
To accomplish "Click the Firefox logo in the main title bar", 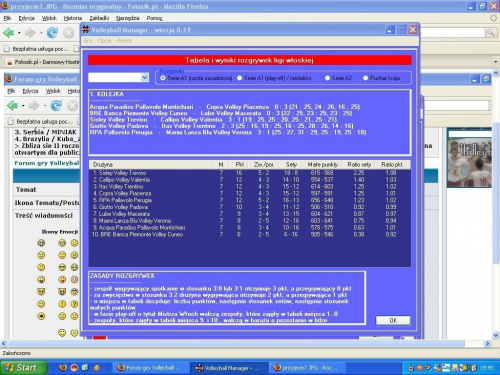I will 5,6.
